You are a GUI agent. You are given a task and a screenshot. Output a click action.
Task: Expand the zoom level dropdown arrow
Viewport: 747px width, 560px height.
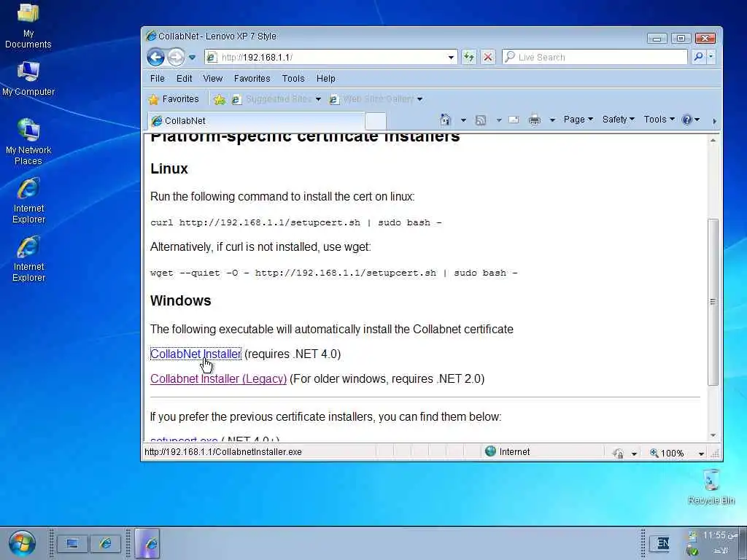tap(701, 454)
